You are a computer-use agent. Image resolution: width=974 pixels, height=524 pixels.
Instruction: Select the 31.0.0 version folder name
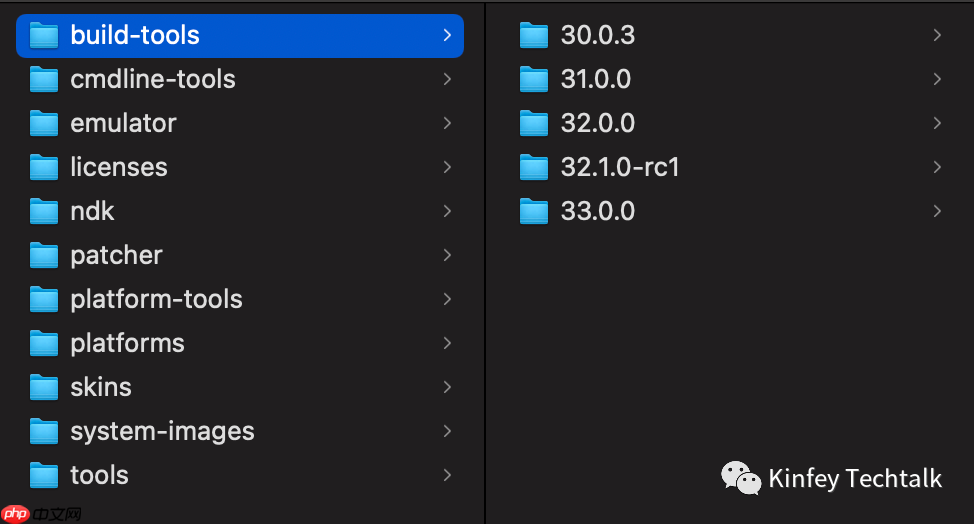(596, 80)
